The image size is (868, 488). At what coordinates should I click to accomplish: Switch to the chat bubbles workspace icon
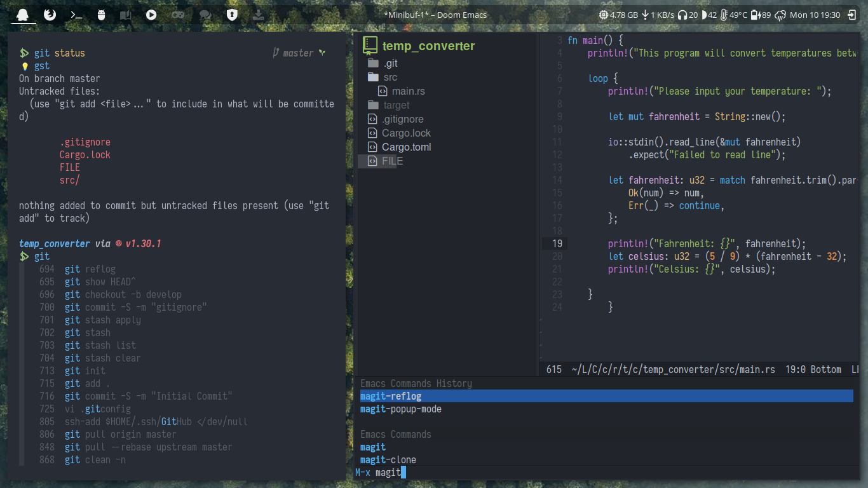[205, 15]
